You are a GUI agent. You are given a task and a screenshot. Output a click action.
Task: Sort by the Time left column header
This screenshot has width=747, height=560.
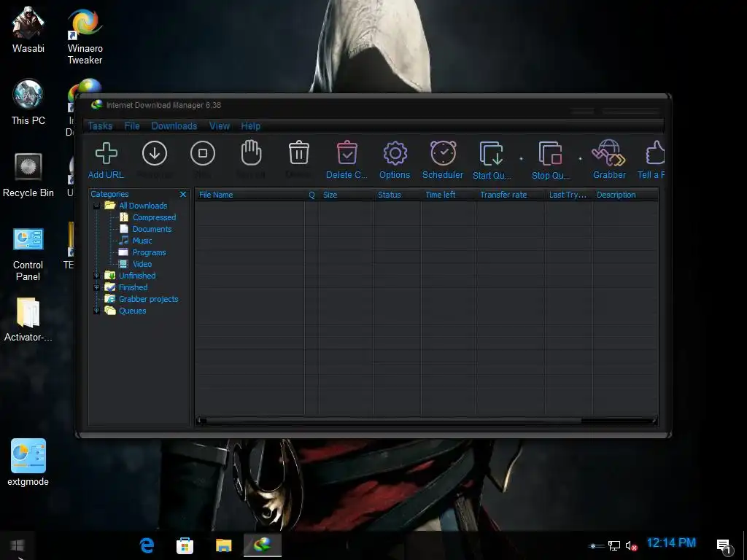[449, 195]
